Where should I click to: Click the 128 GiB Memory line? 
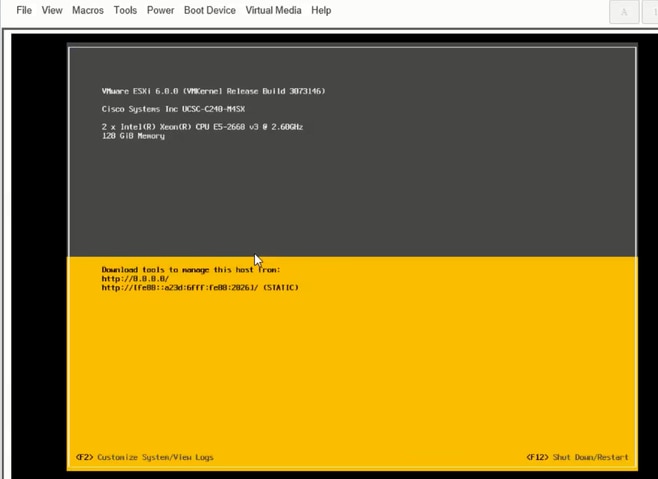(x=133, y=136)
